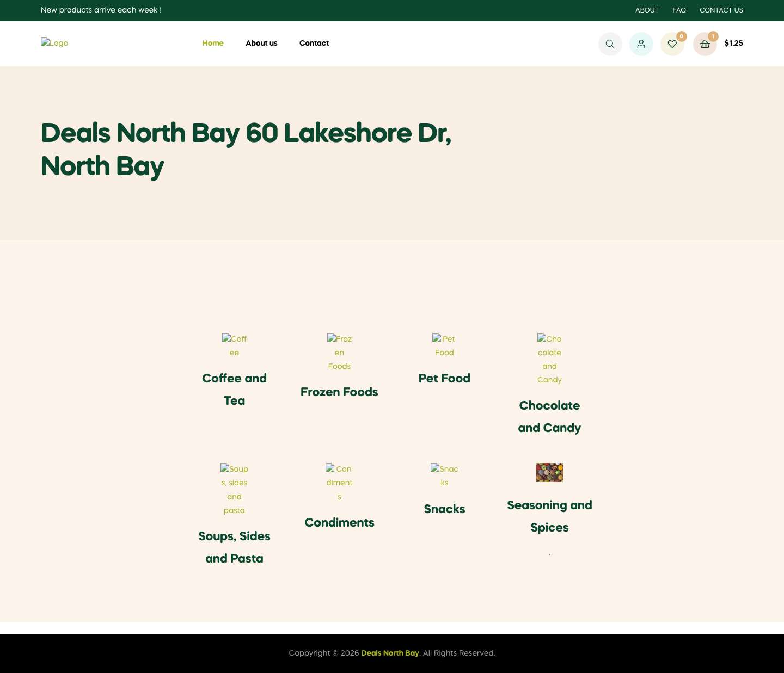Screen dimensions: 784x673
Task: Click the user account icon
Action: pos(641,44)
